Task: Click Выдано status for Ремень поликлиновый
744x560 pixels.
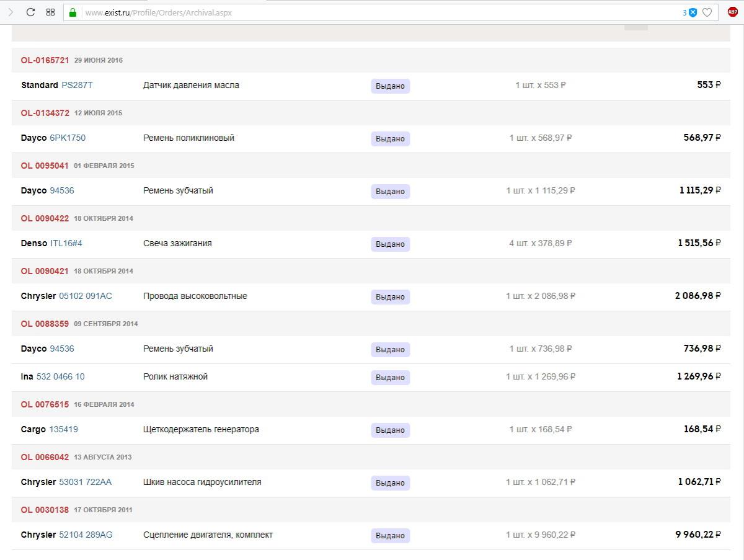Action: click(x=391, y=139)
